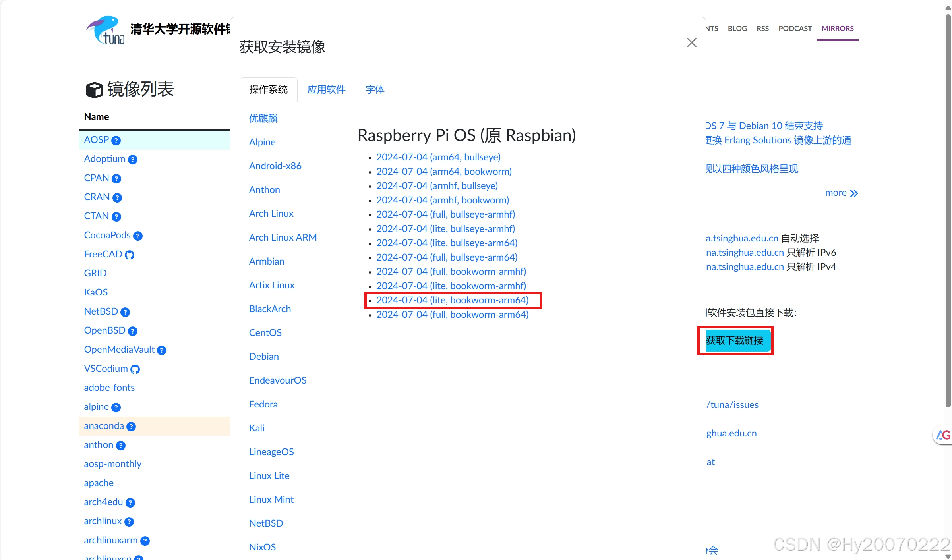952x560 pixels.
Task: Open 2024-07-04 (armhf, bookworm) link
Action: (443, 200)
